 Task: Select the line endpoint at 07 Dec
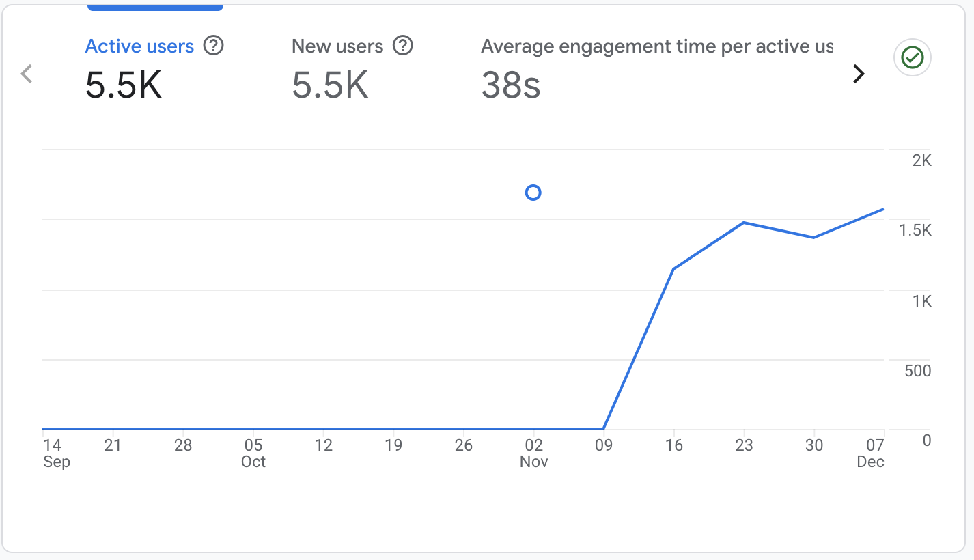tap(883, 210)
